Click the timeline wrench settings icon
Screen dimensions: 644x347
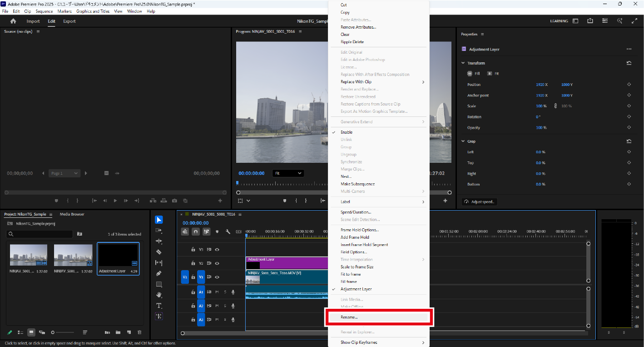228,231
